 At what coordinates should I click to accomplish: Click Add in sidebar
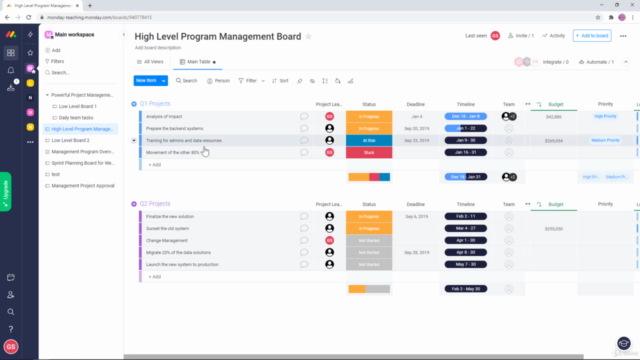pyautogui.click(x=53, y=50)
